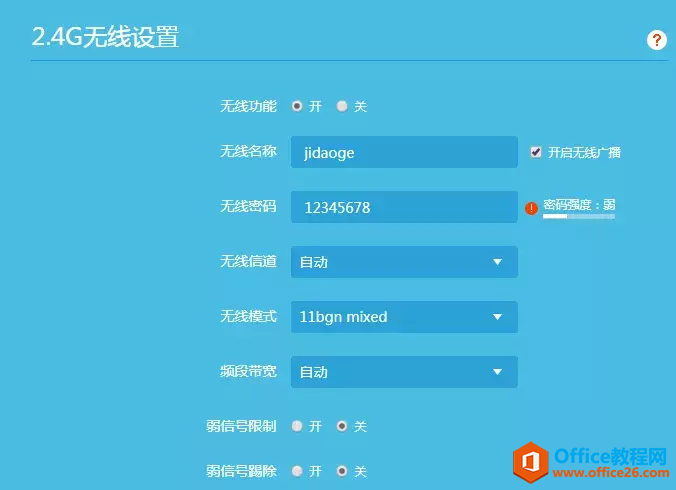Image resolution: width=676 pixels, height=490 pixels.
Task: Open the 频段带宽 bandwidth dropdown
Action: click(404, 372)
